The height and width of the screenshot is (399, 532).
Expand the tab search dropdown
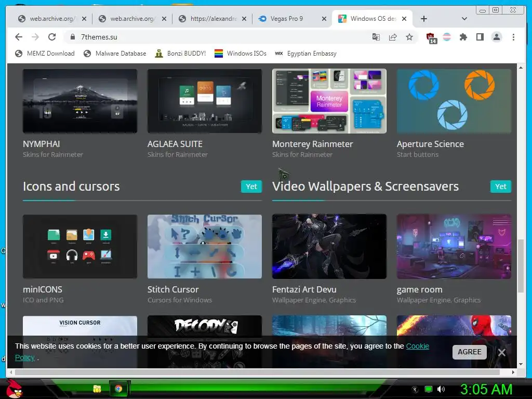point(464,19)
